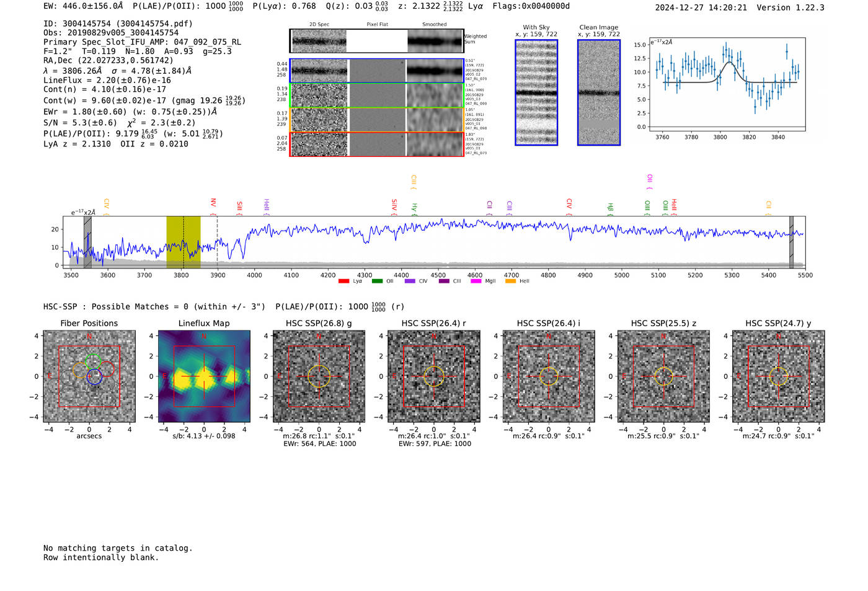View the HSC SSP(26.4) r cutout

pos(434,376)
